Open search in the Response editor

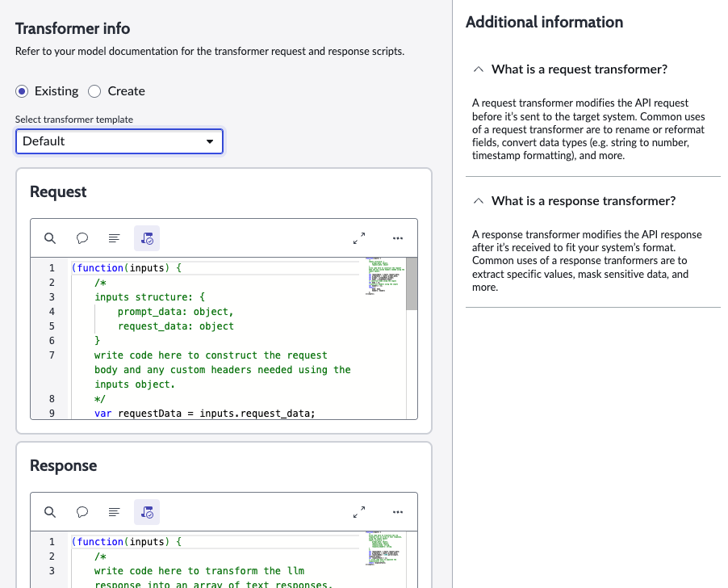click(50, 512)
